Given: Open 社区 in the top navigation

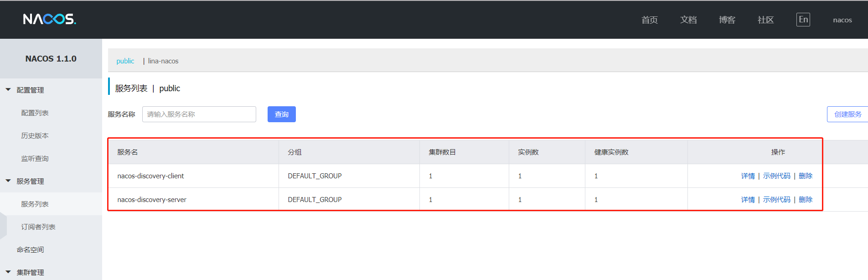Looking at the screenshot, I should coord(766,20).
